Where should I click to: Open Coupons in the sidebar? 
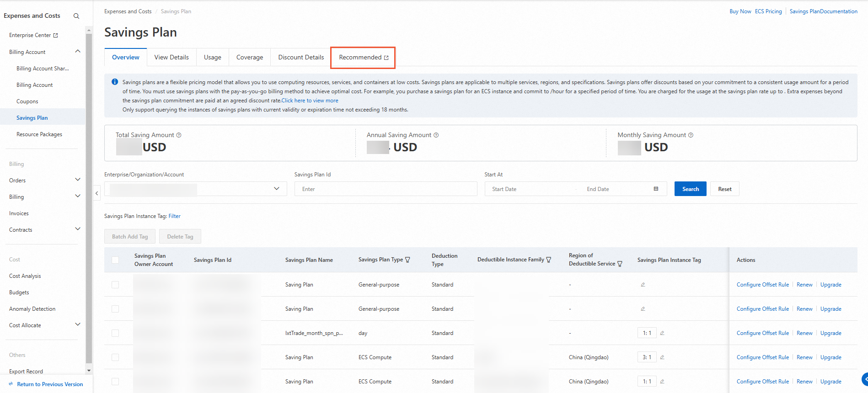click(x=27, y=101)
